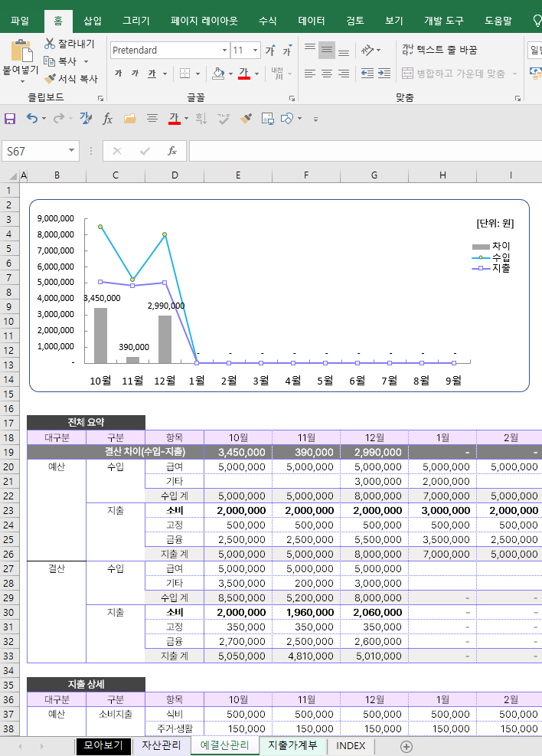Click the select-all corner triangle
The width and height of the screenshot is (542, 756).
pos(12,175)
